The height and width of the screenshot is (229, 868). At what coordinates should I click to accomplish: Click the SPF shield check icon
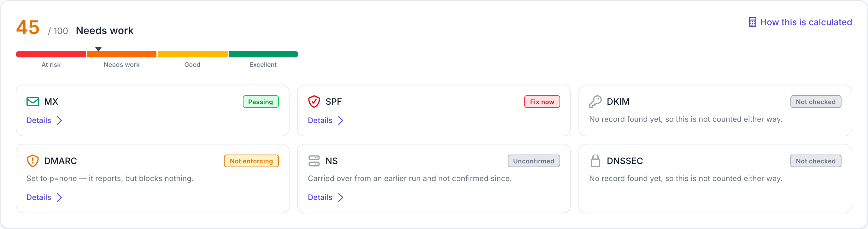314,102
